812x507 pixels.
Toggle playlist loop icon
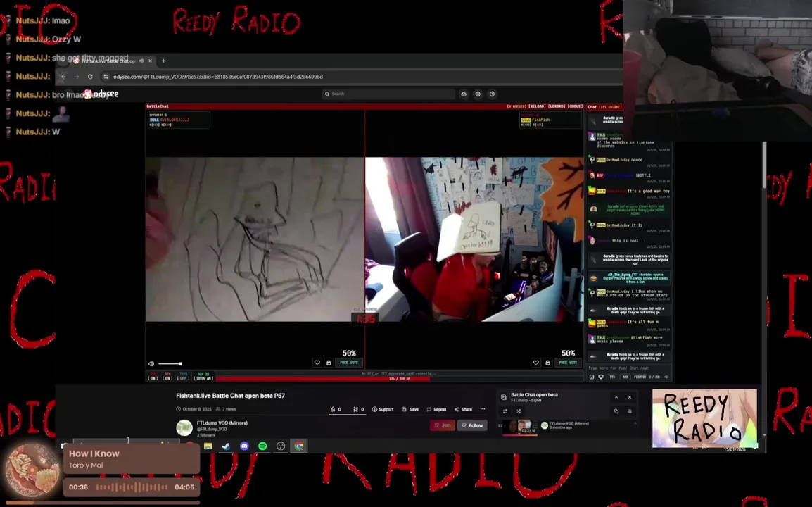click(x=505, y=411)
